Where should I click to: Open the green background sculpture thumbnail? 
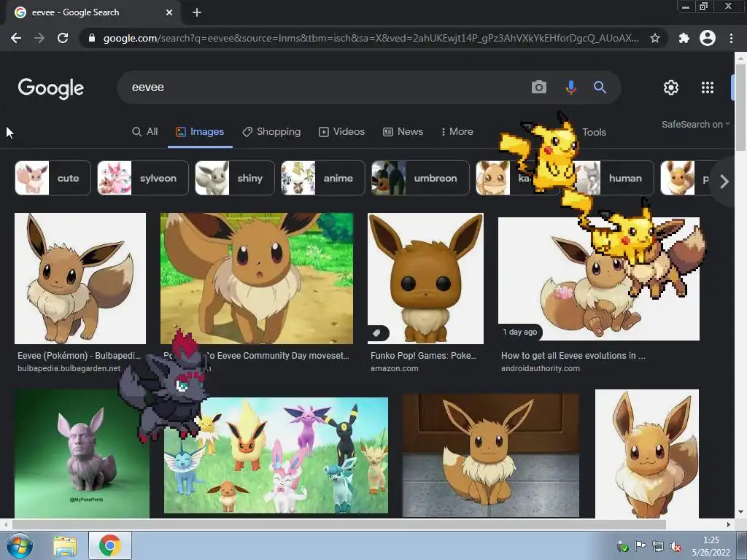pos(82,454)
